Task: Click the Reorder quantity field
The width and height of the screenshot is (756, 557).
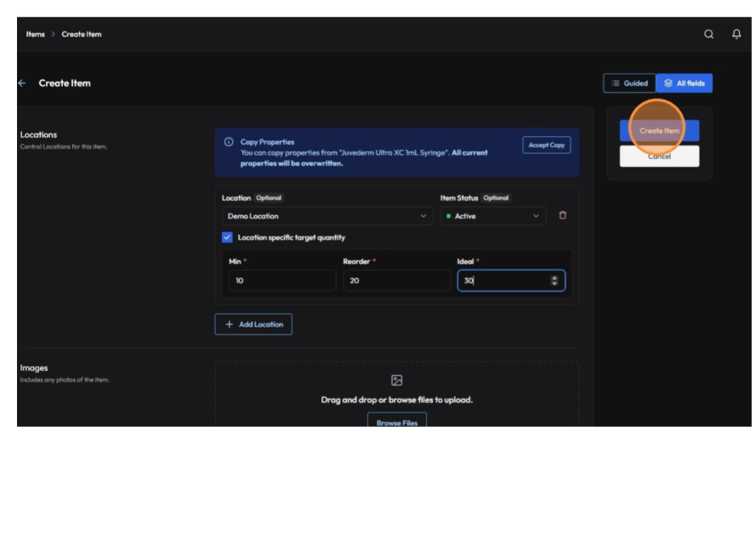Action: (396, 280)
